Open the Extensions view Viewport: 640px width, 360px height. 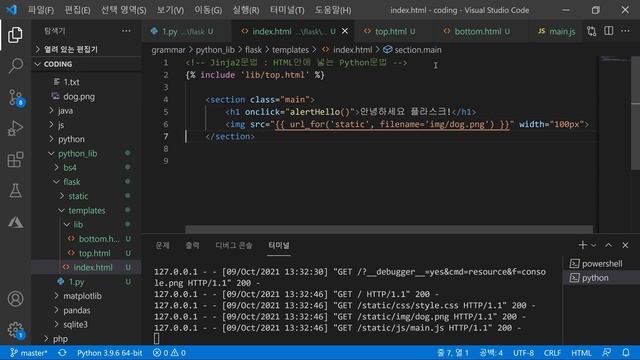coord(15,160)
